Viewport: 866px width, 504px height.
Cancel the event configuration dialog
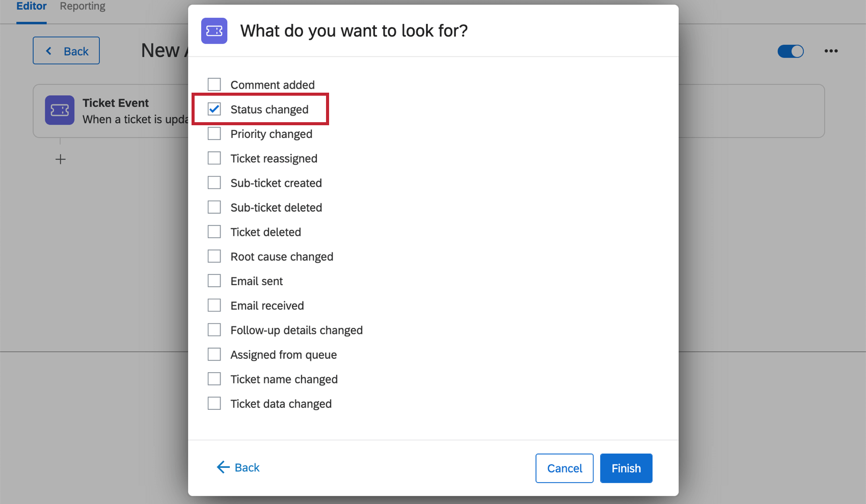tap(564, 468)
